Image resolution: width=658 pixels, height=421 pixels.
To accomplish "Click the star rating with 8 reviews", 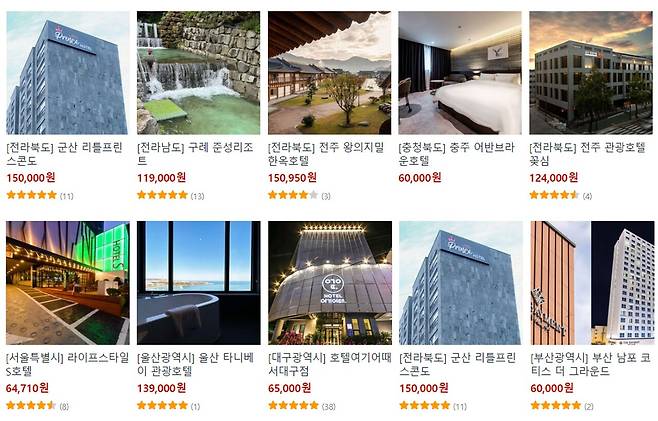I will pyautogui.click(x=37, y=406).
